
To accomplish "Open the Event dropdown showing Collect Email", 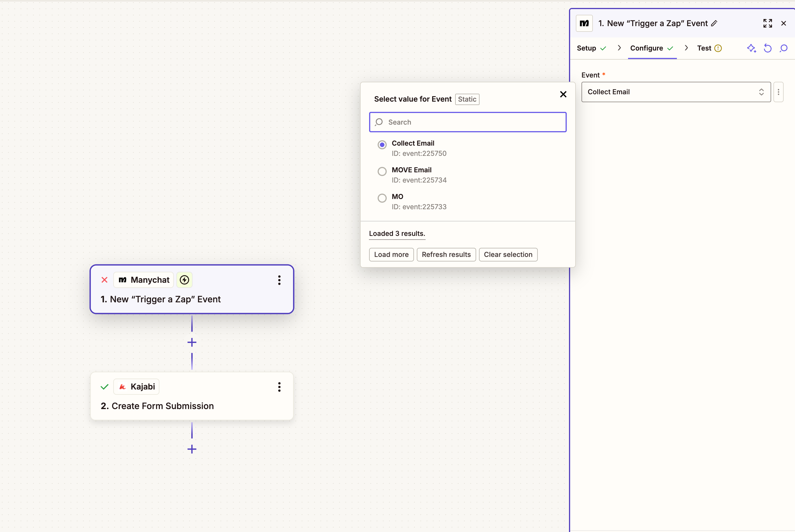I will pos(676,92).
